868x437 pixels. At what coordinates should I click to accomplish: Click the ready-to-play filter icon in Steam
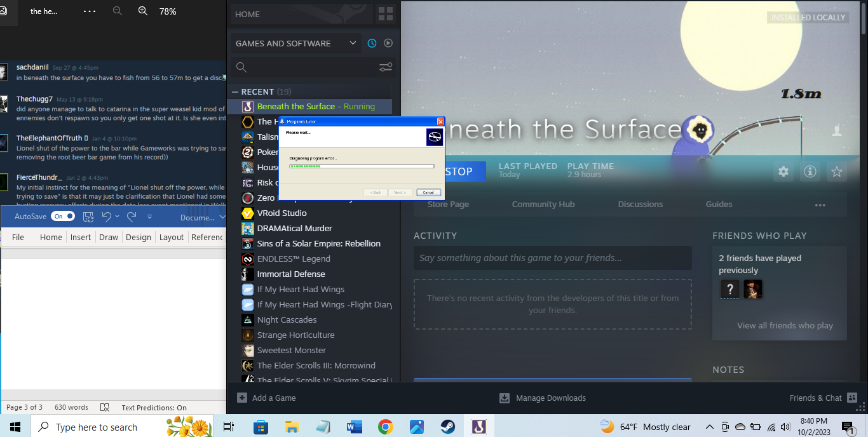388,43
